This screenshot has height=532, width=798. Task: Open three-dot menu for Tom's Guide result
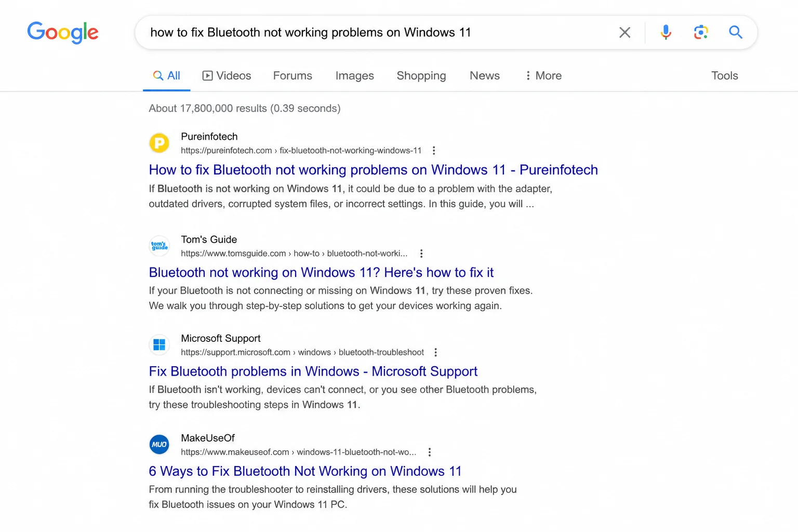pos(421,254)
